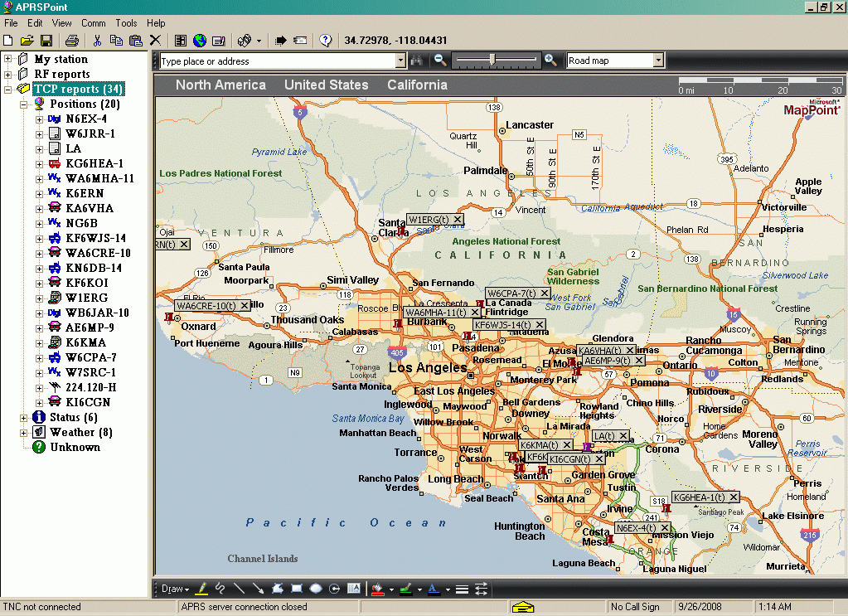This screenshot has height=616, width=848.
Task: Click the line color brush icon
Action: tap(406, 589)
